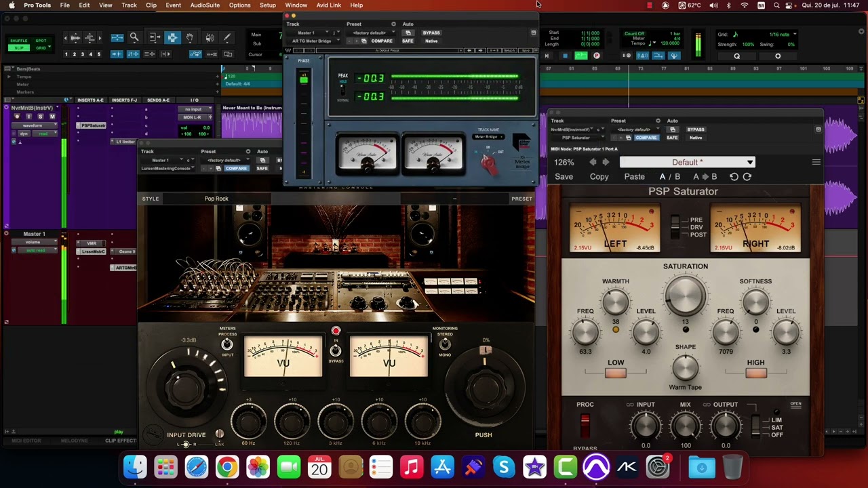The image size is (868, 488).
Task: Select the Zoomer tool in Pro Tools
Action: (134, 37)
